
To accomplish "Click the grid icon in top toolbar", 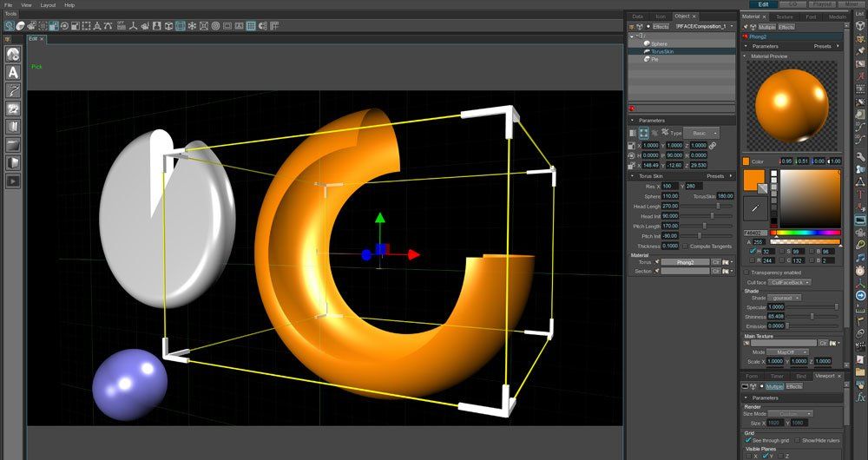I will 251,26.
